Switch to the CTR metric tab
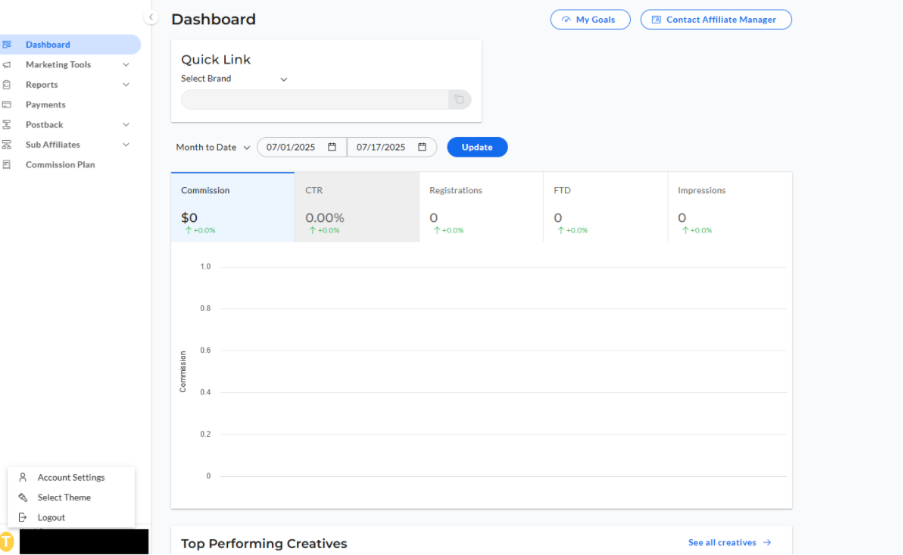Viewport: 903px width, 555px height. pyautogui.click(x=356, y=207)
